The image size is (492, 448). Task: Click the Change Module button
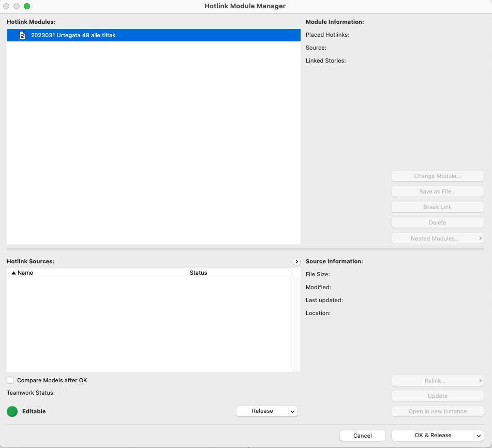coord(437,176)
